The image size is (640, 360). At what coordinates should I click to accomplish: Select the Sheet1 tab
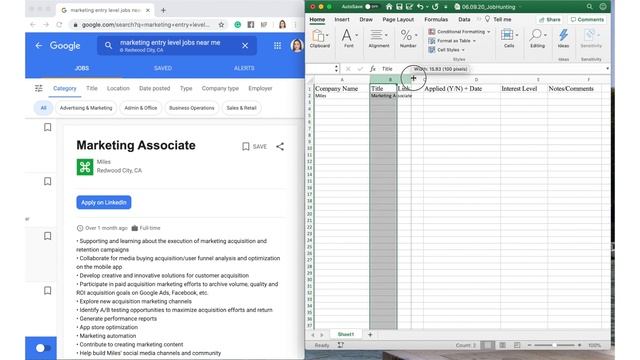tap(346, 334)
